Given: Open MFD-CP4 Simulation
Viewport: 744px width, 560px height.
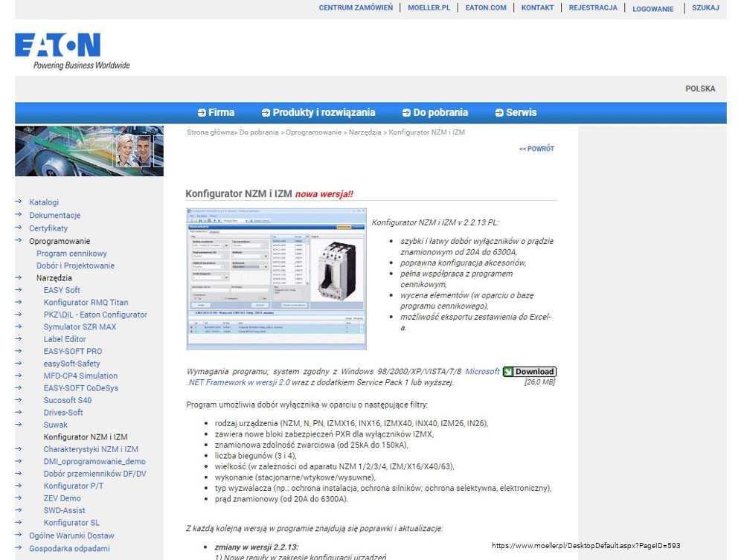Looking at the screenshot, I should click(80, 376).
